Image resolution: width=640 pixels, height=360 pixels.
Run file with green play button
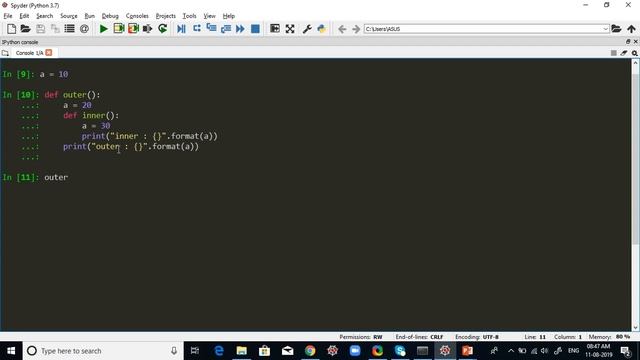[x=104, y=29]
